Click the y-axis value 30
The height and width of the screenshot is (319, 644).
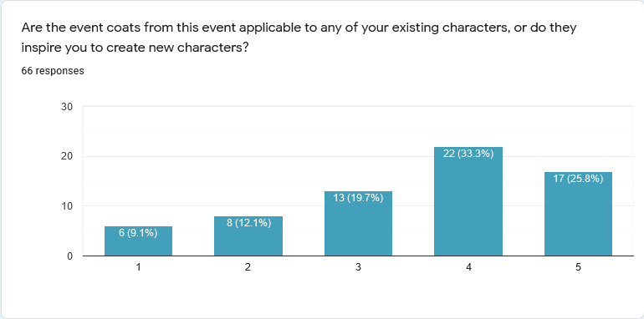[67, 107]
